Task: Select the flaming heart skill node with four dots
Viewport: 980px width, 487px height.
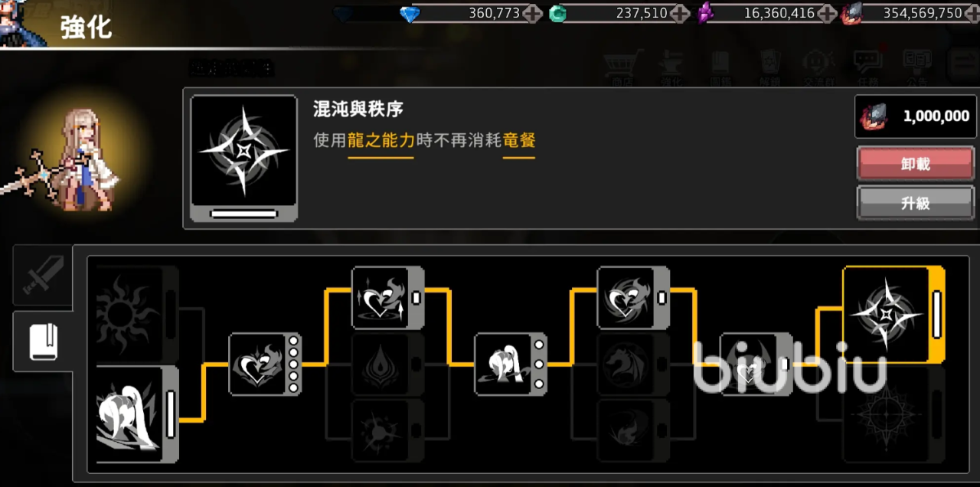Action: coord(266,364)
